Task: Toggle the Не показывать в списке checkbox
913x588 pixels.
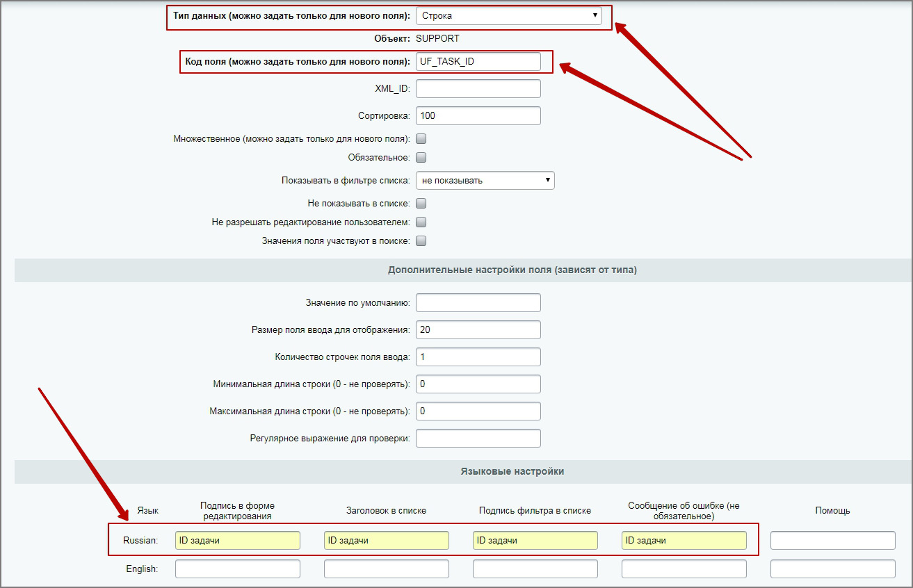Action: point(421,204)
